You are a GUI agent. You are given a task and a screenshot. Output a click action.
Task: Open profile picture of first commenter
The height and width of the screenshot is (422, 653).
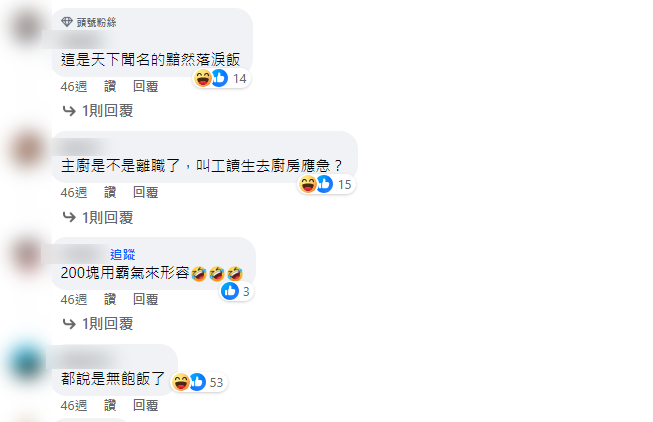click(27, 26)
